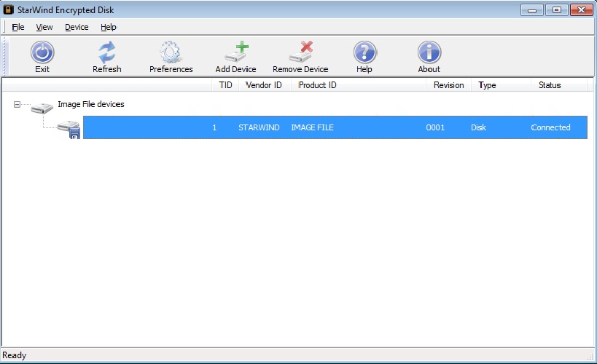Collapse the Image File devices tree node
Screen dimensions: 597x364
coord(17,104)
